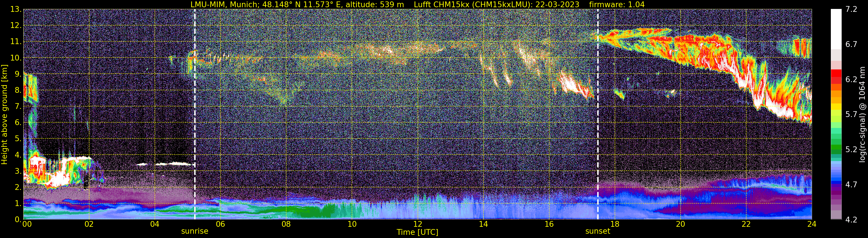This screenshot has height=238, width=868.
Task: Click the y-axis tick label '5.'
Action: pyautogui.click(x=18, y=139)
